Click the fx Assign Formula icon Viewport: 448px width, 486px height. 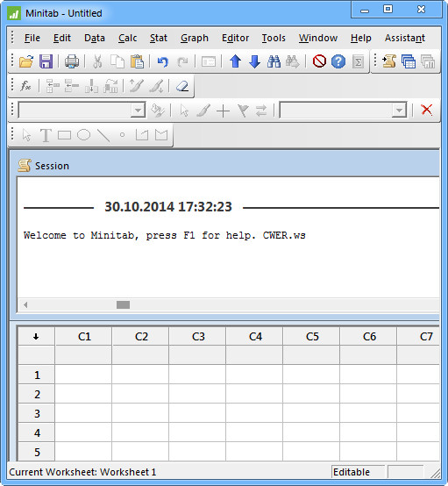click(25, 86)
